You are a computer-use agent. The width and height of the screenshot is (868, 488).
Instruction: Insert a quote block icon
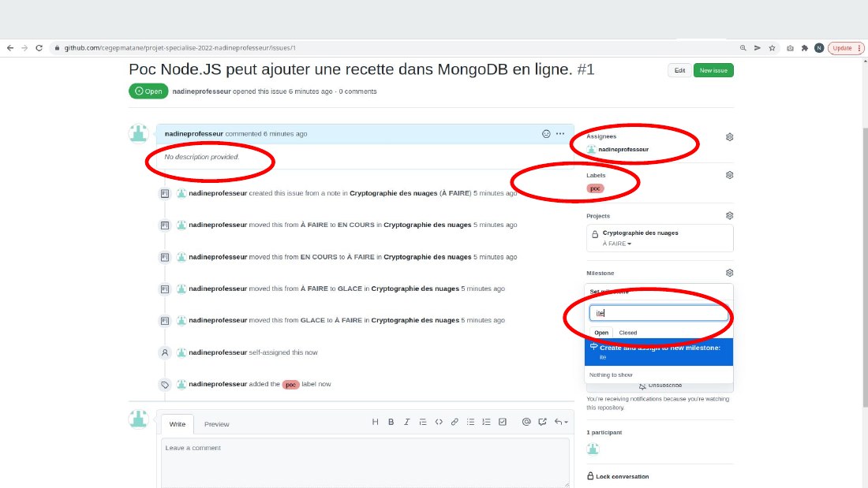[423, 422]
